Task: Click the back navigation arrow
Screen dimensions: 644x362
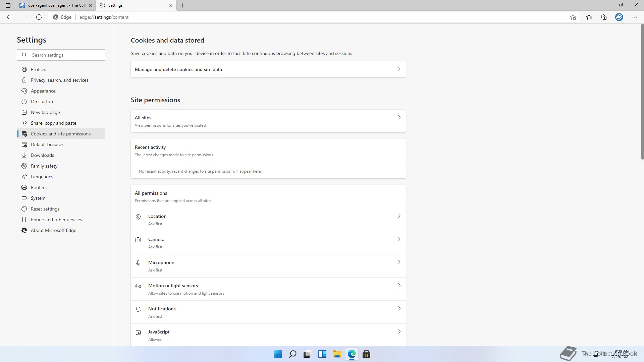Action: [x=9, y=17]
